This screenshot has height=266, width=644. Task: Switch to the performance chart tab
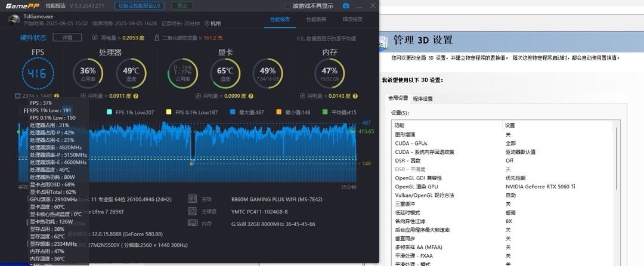316,19
